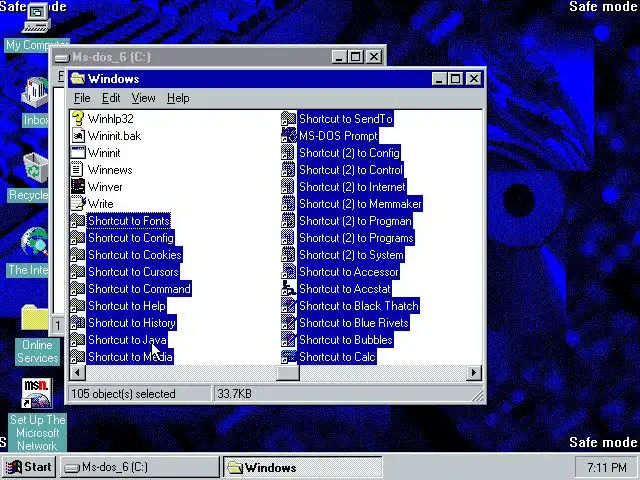Viewport: 640px width, 480px height.
Task: Click the right scroll arrow
Action: click(473, 372)
